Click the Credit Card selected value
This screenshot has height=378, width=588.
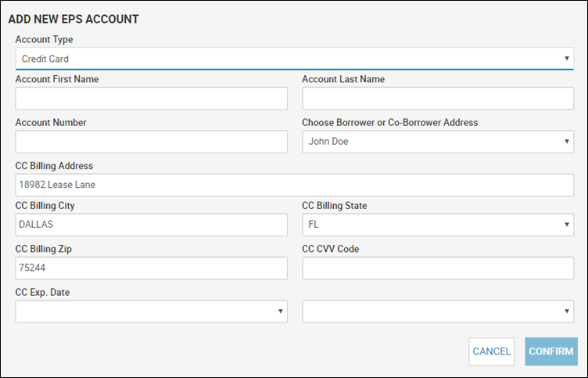(45, 59)
